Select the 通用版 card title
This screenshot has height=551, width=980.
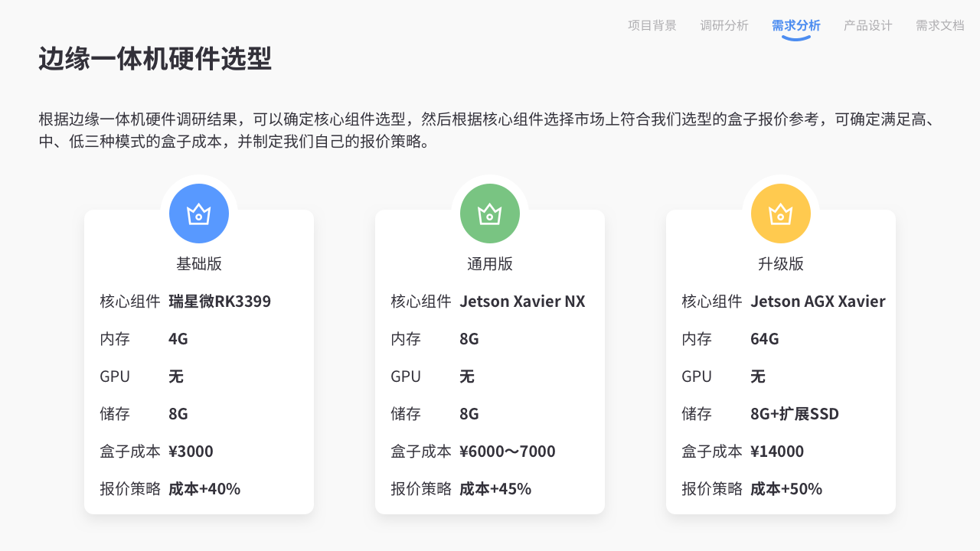click(490, 264)
